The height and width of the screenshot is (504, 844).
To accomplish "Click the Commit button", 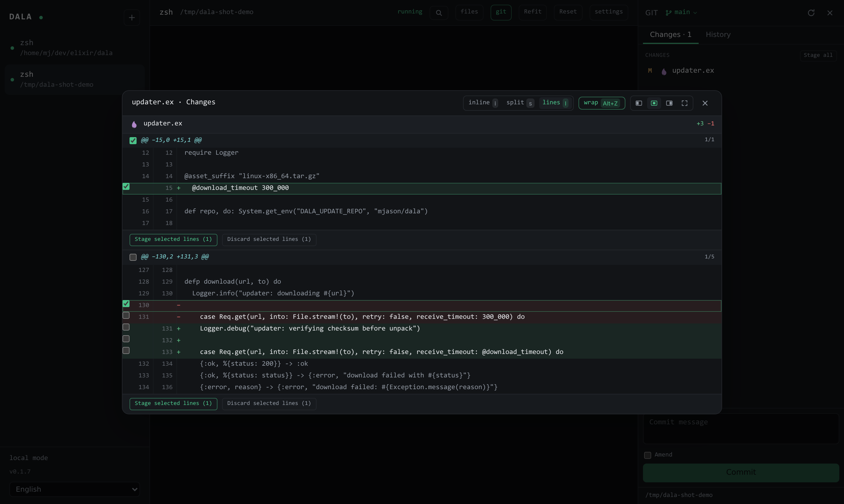I will [x=741, y=472].
